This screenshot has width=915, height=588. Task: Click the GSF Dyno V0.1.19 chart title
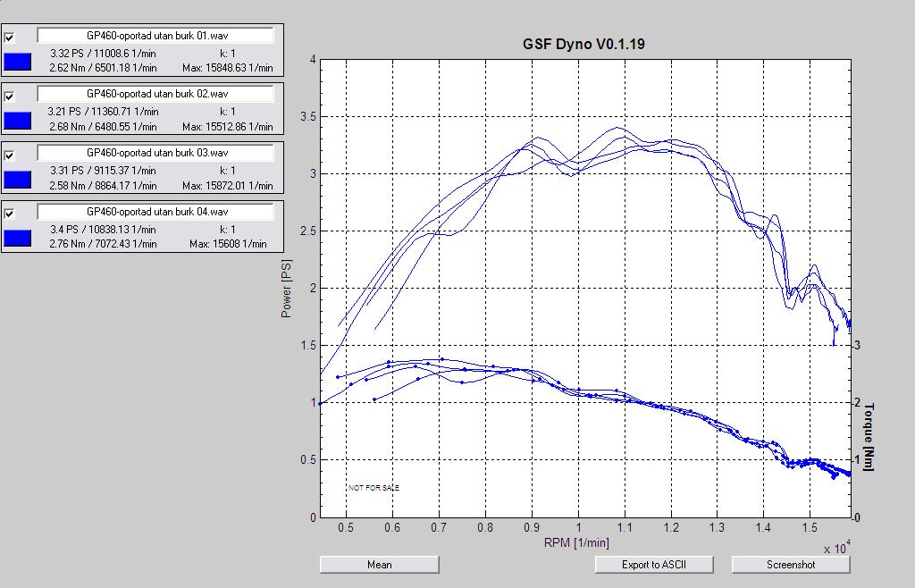(583, 44)
